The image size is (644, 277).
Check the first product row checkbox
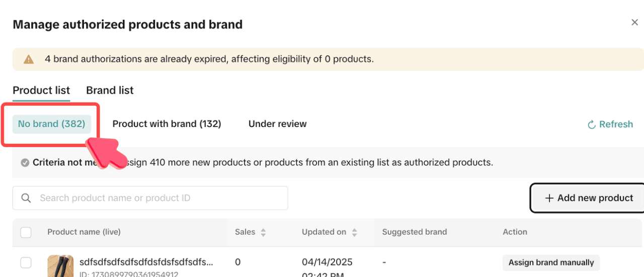point(26,262)
